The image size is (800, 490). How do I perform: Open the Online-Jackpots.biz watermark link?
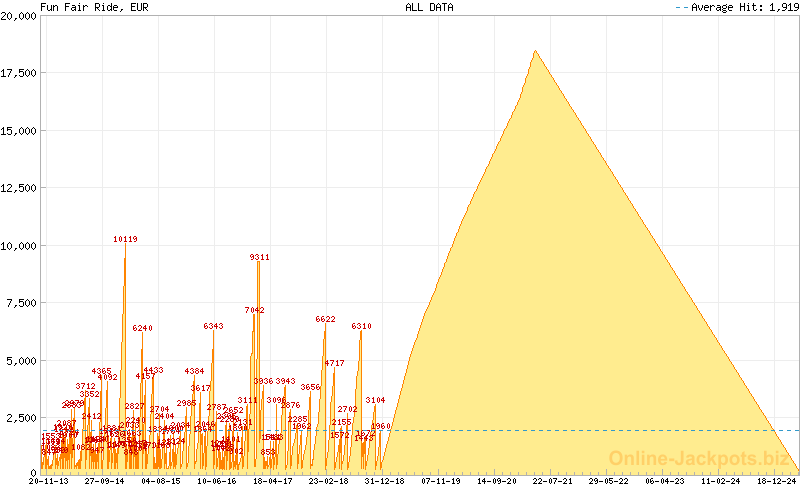tap(698, 459)
